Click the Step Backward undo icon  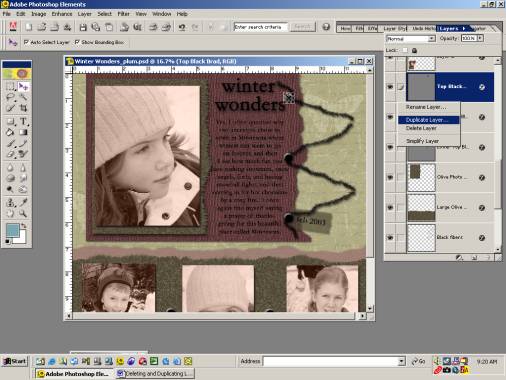tap(182, 27)
